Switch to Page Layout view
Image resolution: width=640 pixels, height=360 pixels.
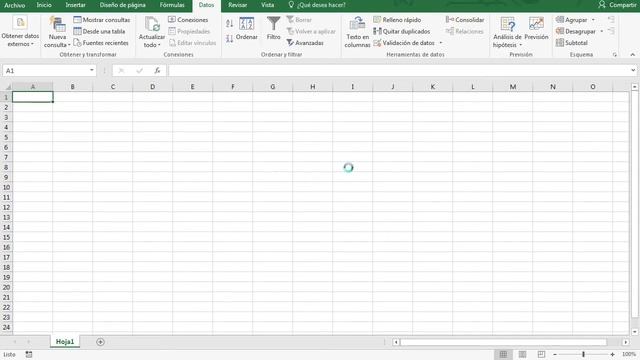click(522, 354)
